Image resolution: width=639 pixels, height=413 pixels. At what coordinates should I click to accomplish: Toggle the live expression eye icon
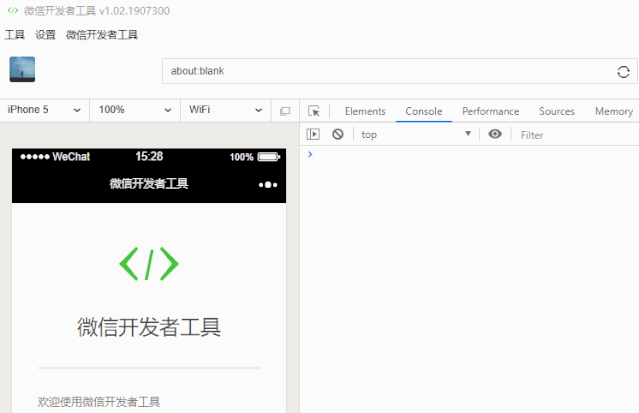495,134
